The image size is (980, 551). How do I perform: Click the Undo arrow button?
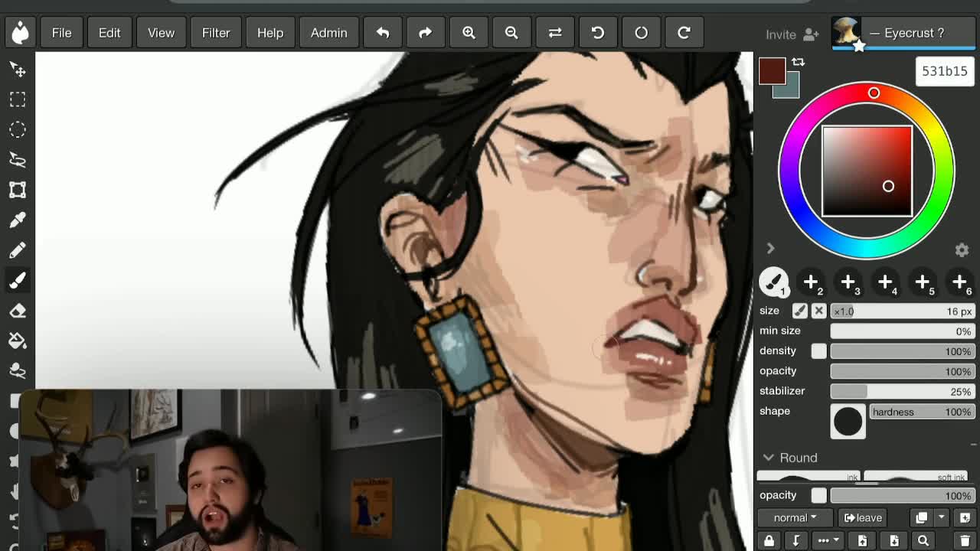(383, 33)
